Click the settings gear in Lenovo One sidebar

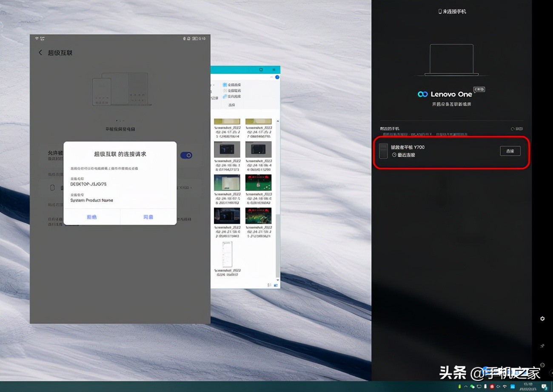pos(542,318)
